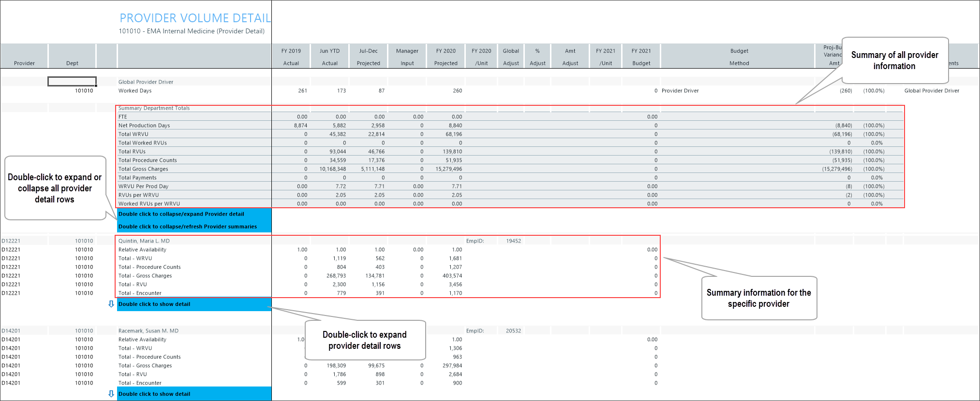Screen dimensions: 980x401
Task: Click the Global Adjust column header
Action: 511,57
